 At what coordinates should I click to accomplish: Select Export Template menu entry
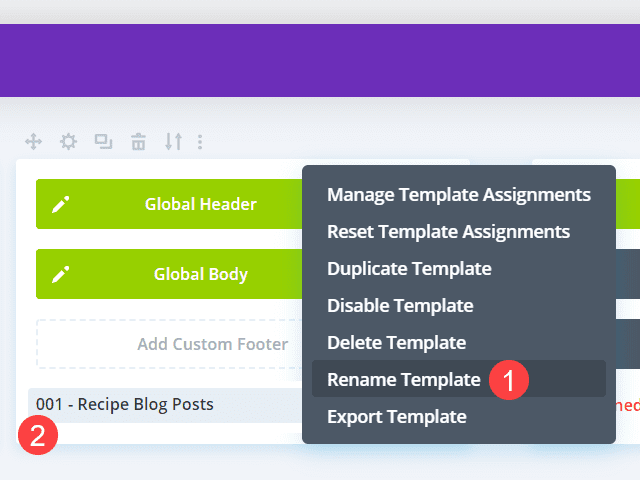[x=396, y=416]
